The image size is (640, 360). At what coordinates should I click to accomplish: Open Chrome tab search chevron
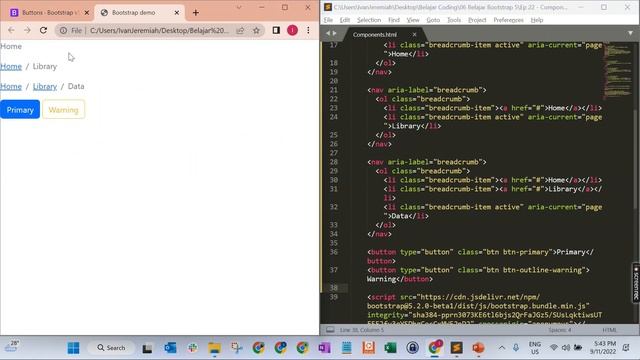(239, 7)
